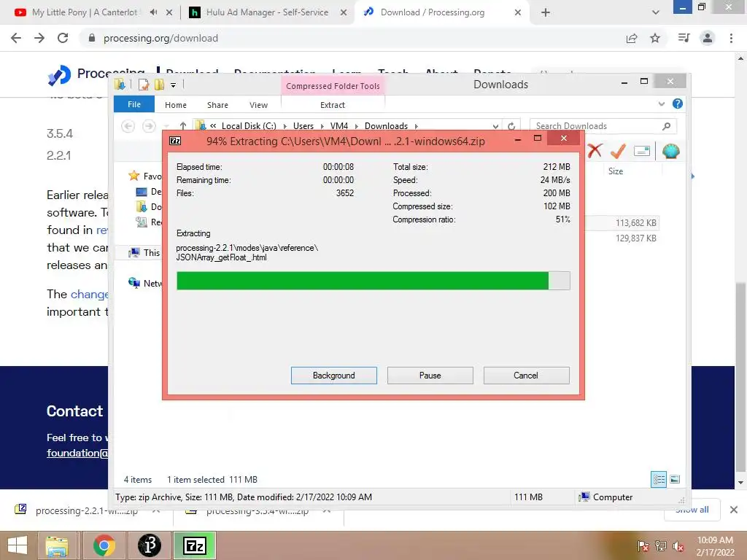Open a new Chrome tab
This screenshot has width=747, height=560.
pos(546,12)
